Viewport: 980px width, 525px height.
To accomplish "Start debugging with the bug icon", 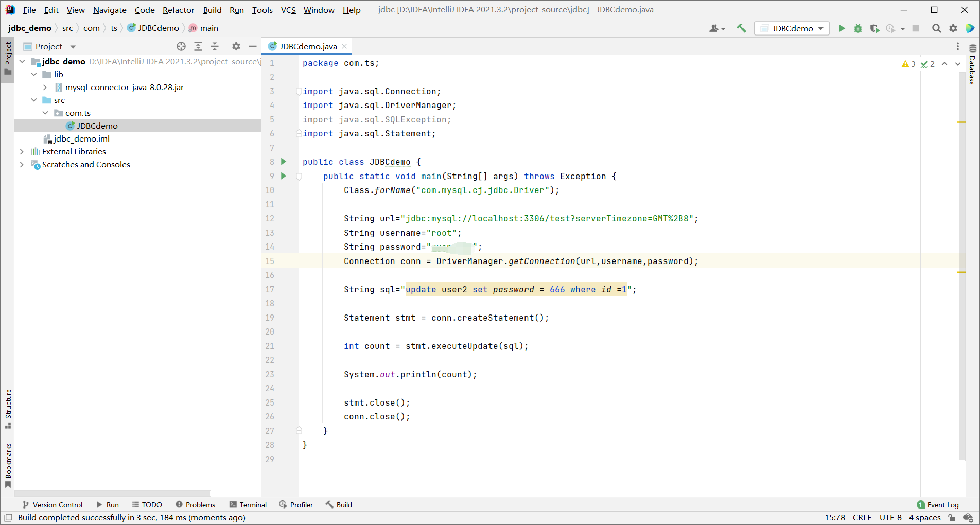I will tap(857, 28).
